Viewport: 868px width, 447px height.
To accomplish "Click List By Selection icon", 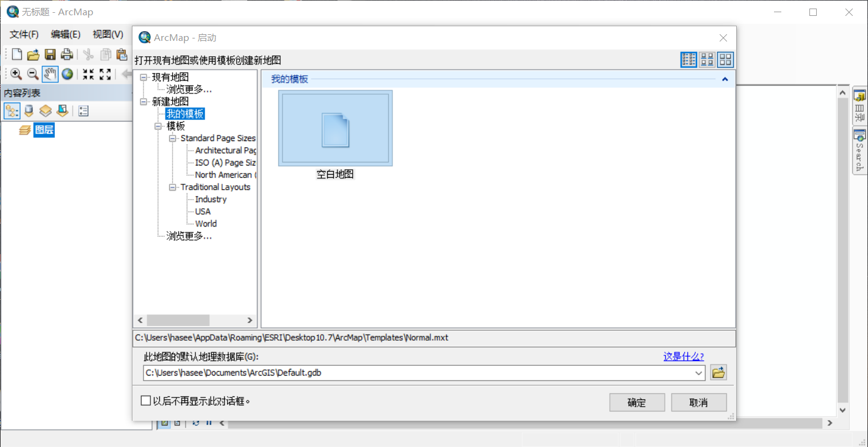I will click(62, 111).
